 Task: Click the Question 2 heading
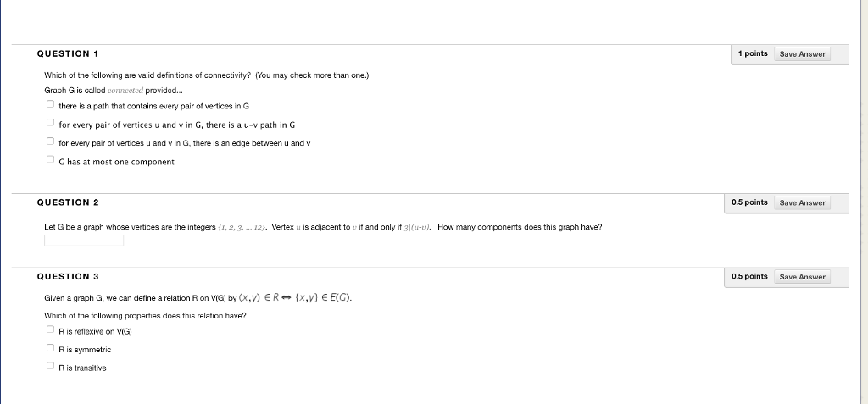coord(68,202)
